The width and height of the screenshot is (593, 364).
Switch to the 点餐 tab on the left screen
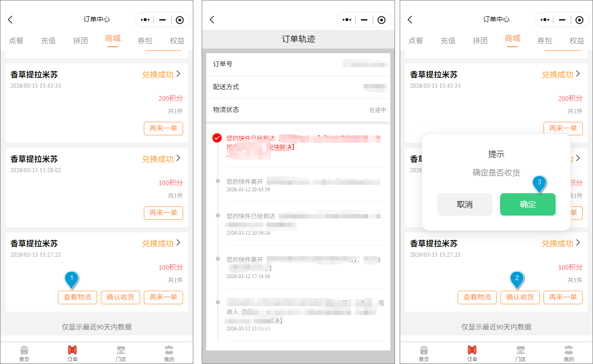pos(16,41)
